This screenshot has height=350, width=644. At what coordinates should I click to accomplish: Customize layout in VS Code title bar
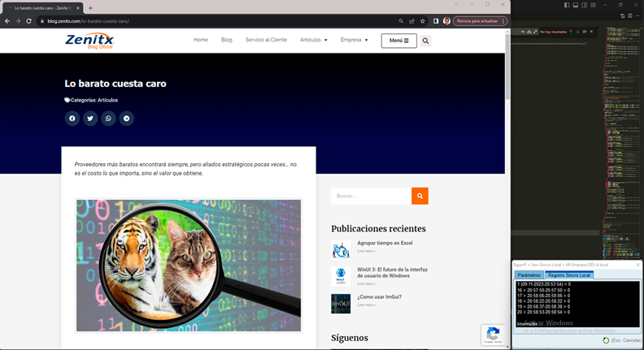pyautogui.click(x=593, y=5)
